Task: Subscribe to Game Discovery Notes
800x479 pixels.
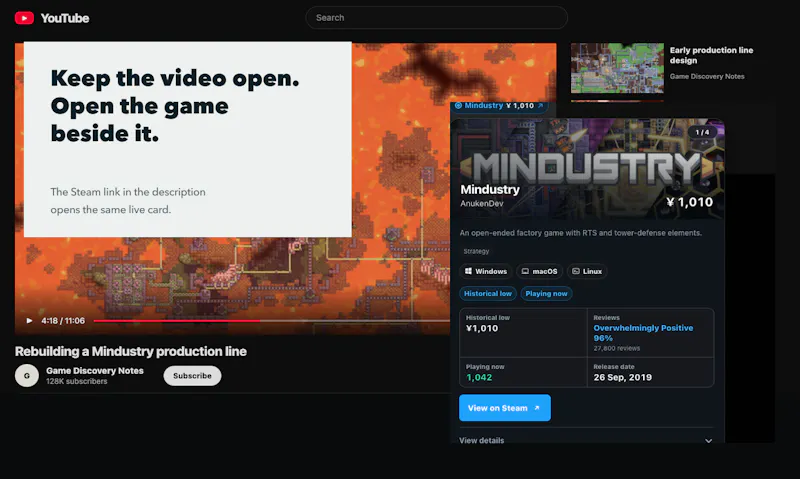Action: (192, 375)
